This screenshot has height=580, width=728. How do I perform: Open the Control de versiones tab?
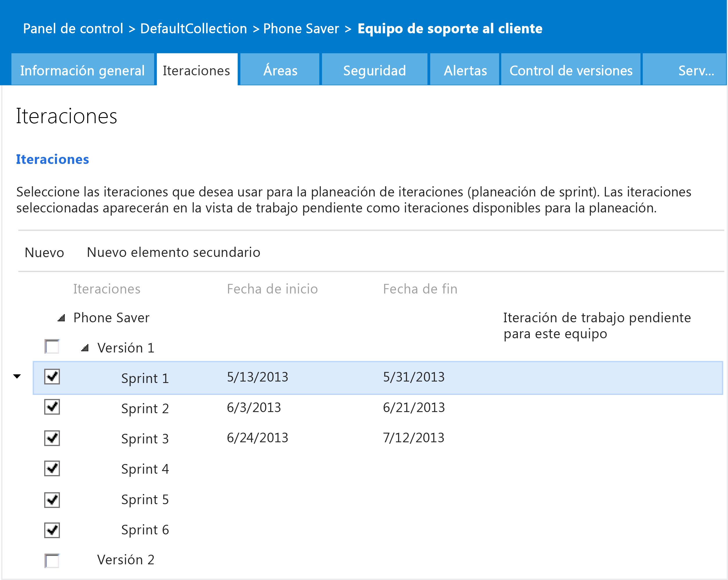[571, 71]
